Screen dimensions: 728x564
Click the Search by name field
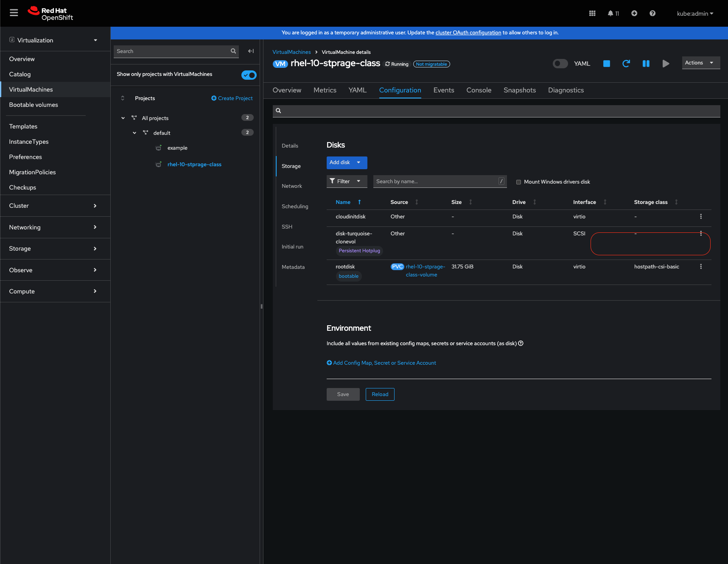pos(436,181)
